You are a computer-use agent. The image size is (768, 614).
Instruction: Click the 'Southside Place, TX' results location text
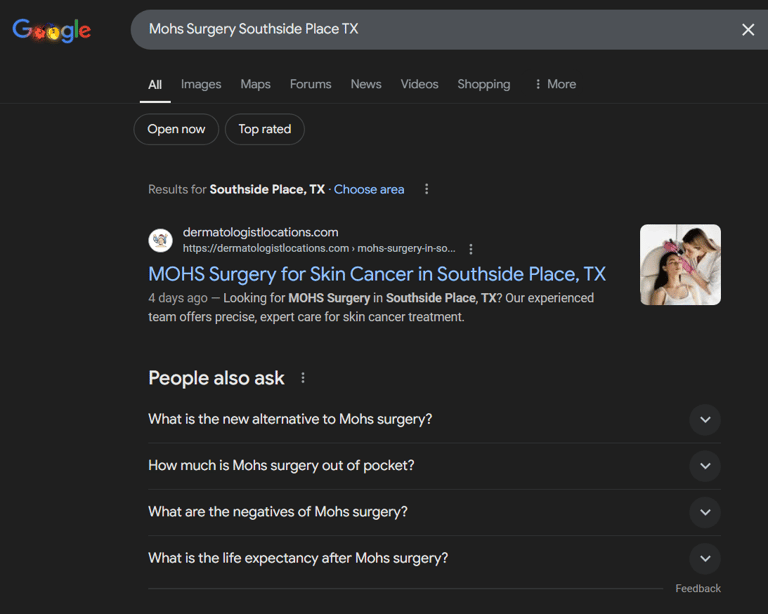[267, 189]
